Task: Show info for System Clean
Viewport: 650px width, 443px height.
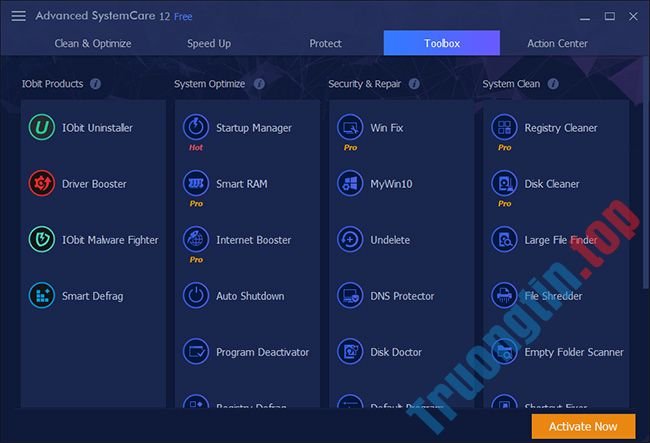Action: click(553, 84)
